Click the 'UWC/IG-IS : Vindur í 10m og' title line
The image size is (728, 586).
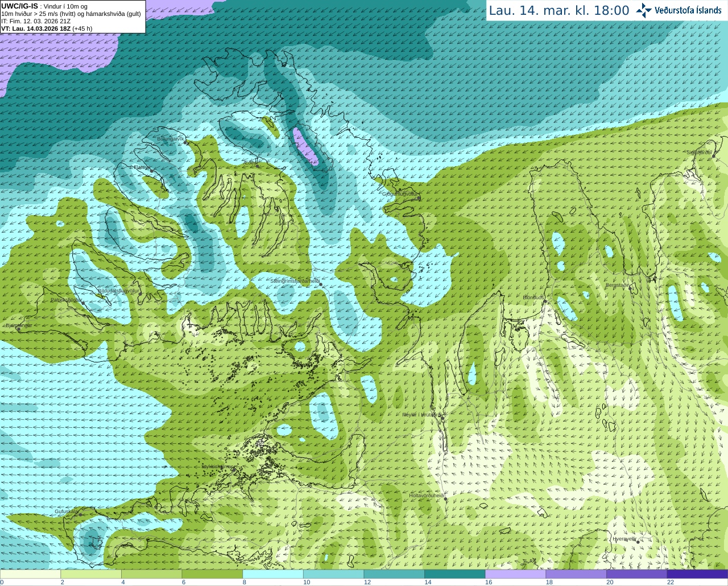tap(44, 6)
